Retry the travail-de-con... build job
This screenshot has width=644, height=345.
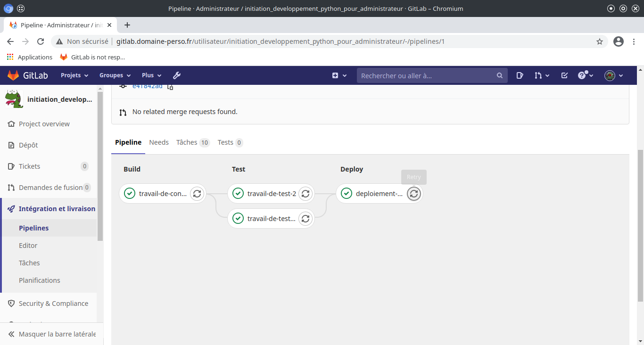(197, 194)
